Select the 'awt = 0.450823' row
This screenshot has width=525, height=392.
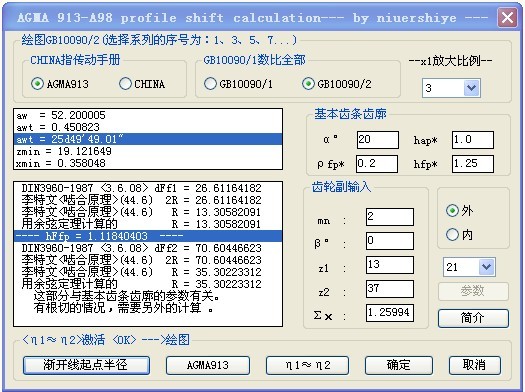148,127
